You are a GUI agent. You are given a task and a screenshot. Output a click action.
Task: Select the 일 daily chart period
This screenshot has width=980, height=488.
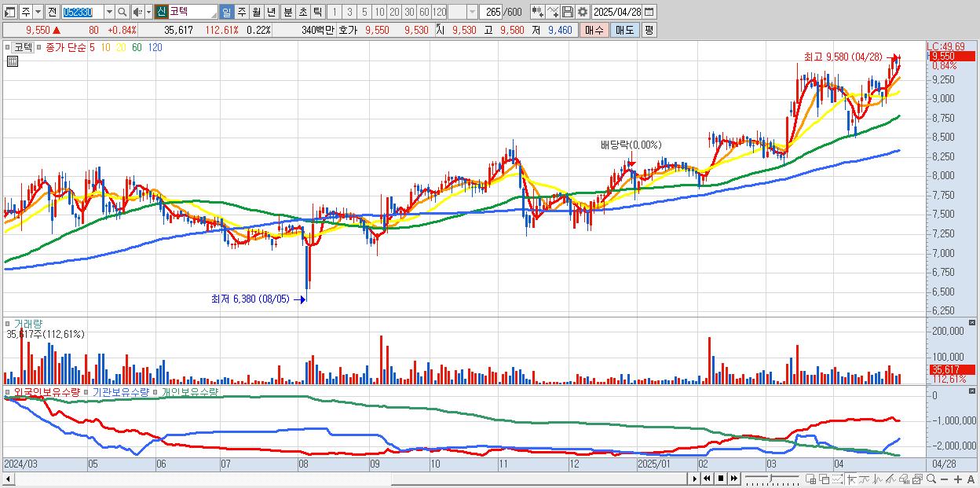point(226,12)
